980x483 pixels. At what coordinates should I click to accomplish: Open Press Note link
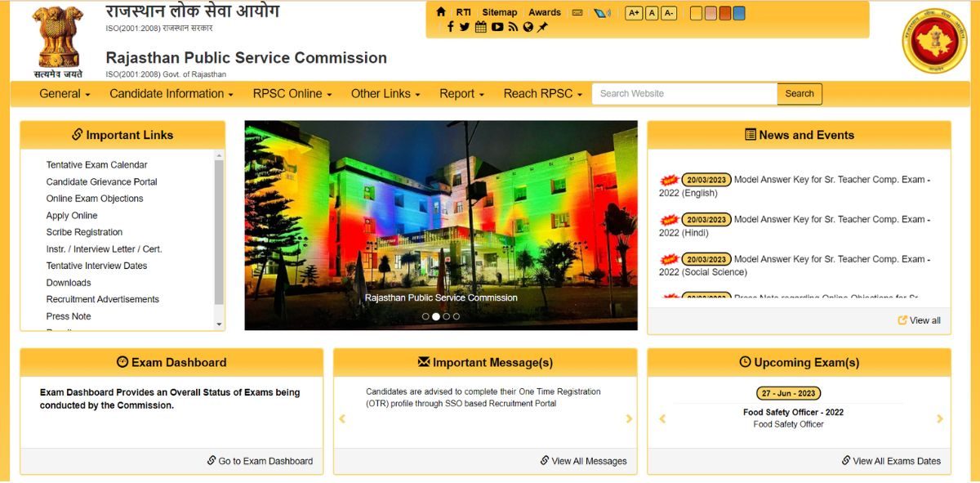[69, 316]
